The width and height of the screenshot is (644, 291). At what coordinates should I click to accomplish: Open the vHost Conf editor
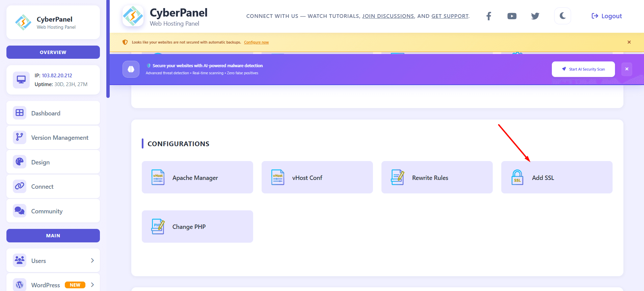pyautogui.click(x=317, y=177)
